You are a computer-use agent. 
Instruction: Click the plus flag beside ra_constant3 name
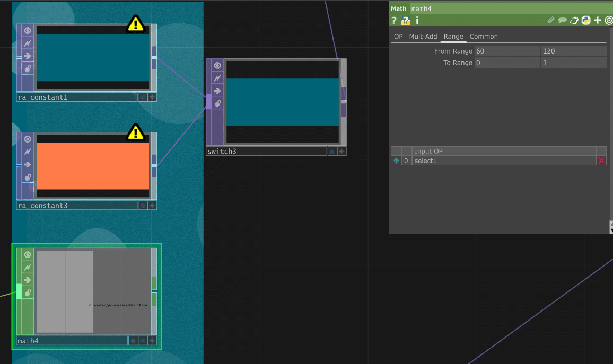pos(152,205)
